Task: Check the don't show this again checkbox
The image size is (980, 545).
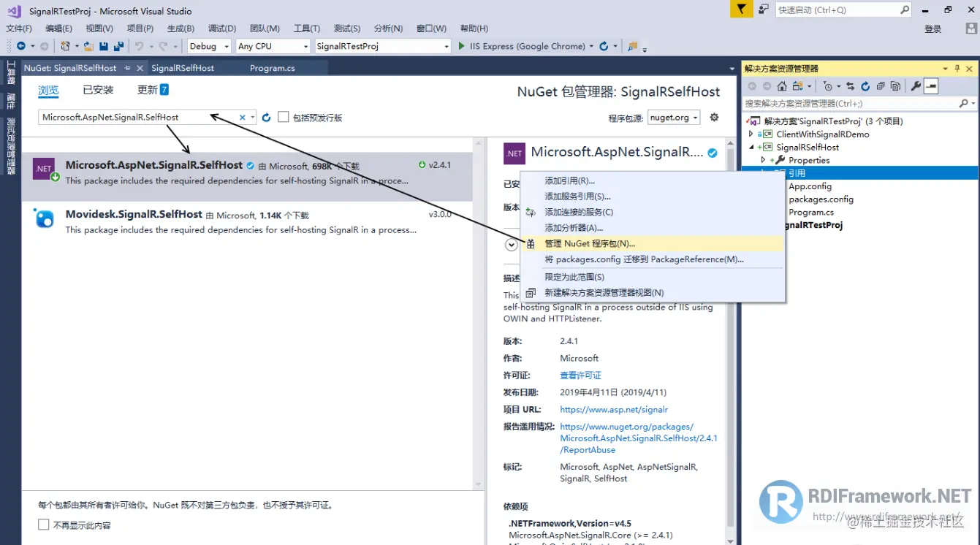Action: (44, 525)
